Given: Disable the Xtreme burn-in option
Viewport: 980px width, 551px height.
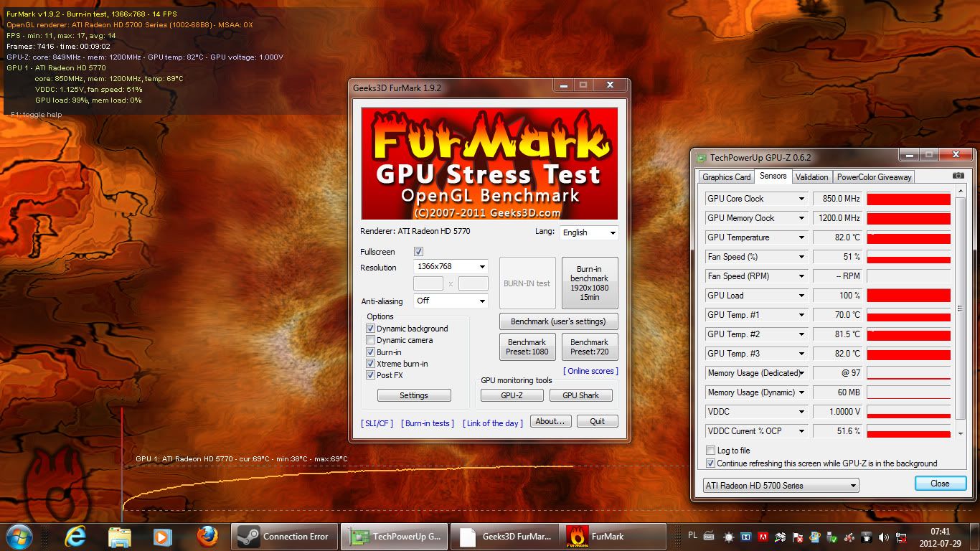Looking at the screenshot, I should [370, 363].
